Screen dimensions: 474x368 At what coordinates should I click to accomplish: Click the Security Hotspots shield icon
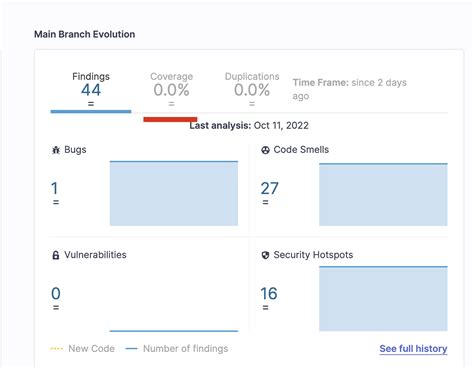(x=265, y=255)
